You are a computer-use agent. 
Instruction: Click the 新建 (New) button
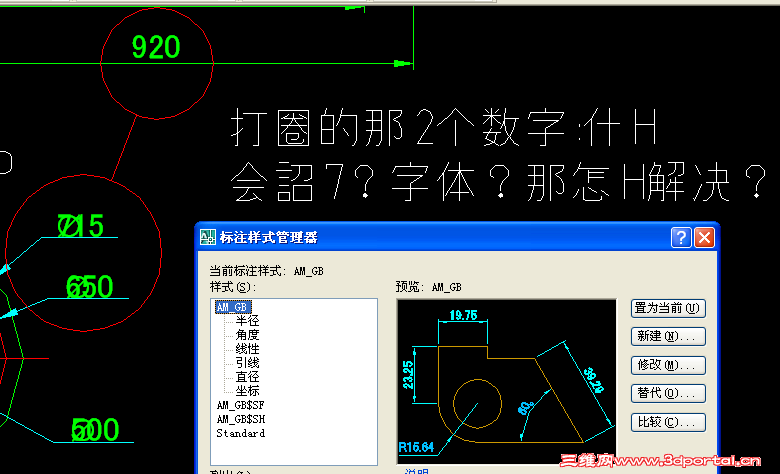[668, 337]
